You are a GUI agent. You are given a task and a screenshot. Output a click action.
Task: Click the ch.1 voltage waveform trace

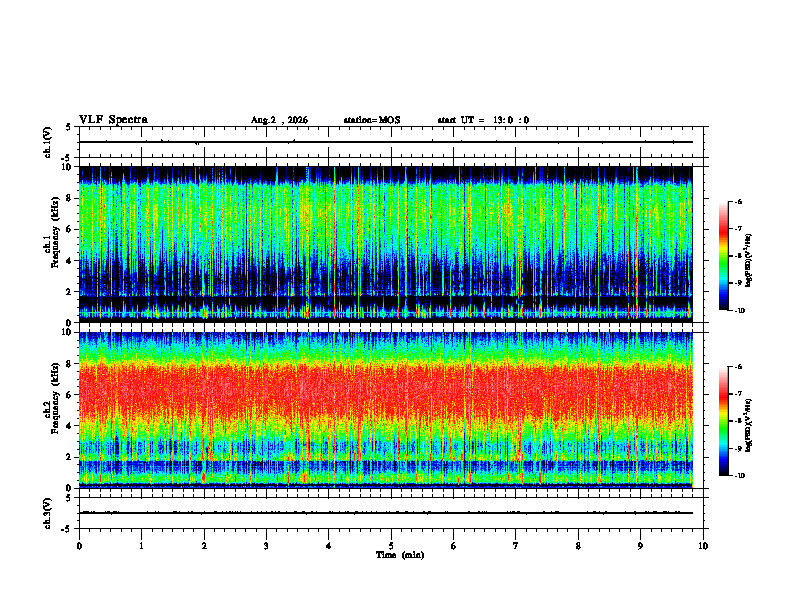coord(386,142)
